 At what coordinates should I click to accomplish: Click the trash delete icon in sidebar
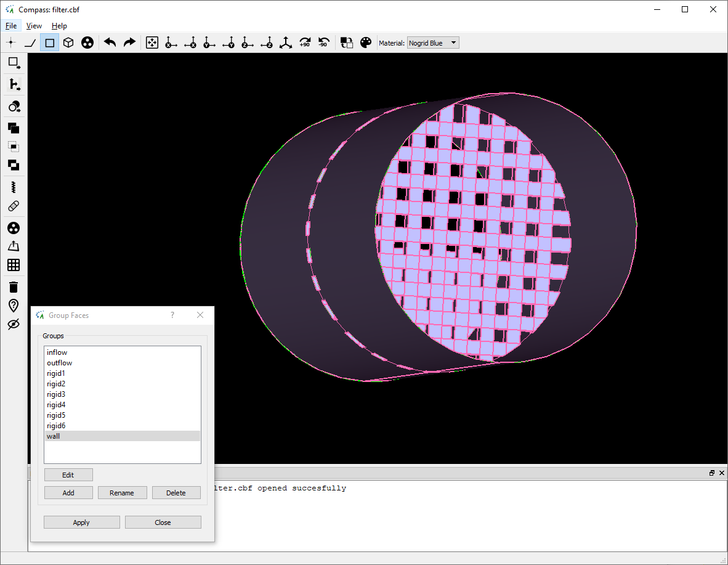[14, 287]
